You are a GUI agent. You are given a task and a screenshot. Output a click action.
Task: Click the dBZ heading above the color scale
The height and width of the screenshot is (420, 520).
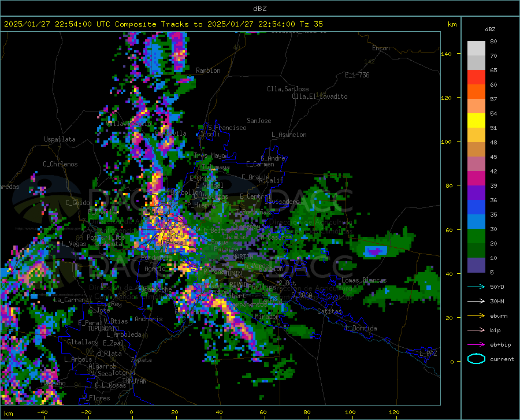click(x=490, y=29)
